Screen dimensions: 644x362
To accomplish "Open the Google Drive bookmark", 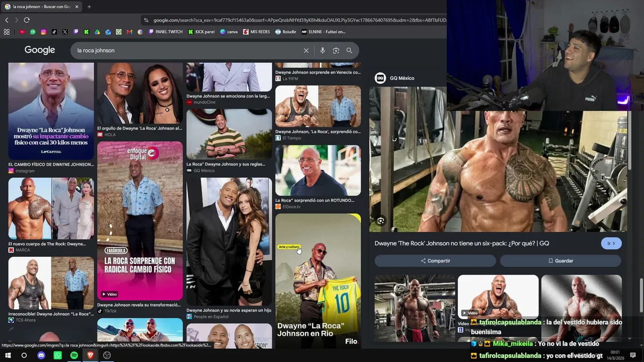I will coord(97,32).
